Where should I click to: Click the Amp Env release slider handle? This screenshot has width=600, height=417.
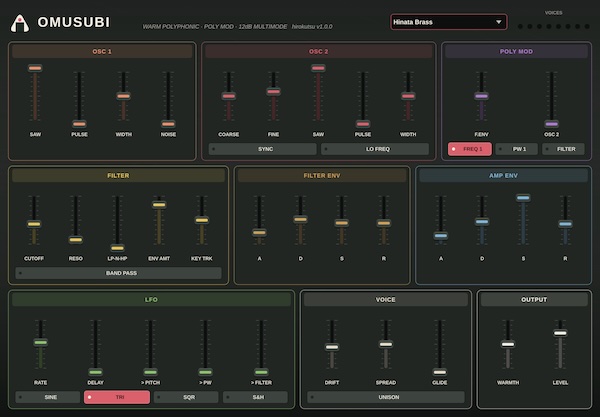pyautogui.click(x=565, y=224)
